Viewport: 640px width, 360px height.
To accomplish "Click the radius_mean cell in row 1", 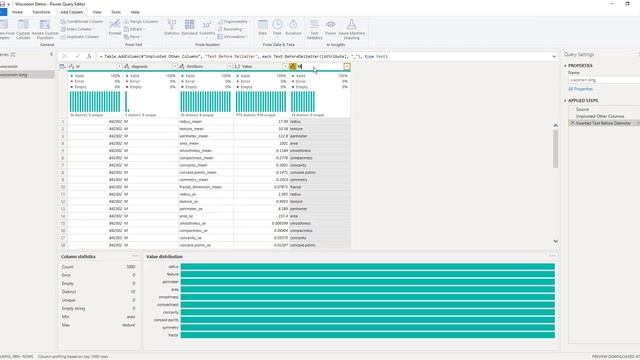I will (205, 122).
